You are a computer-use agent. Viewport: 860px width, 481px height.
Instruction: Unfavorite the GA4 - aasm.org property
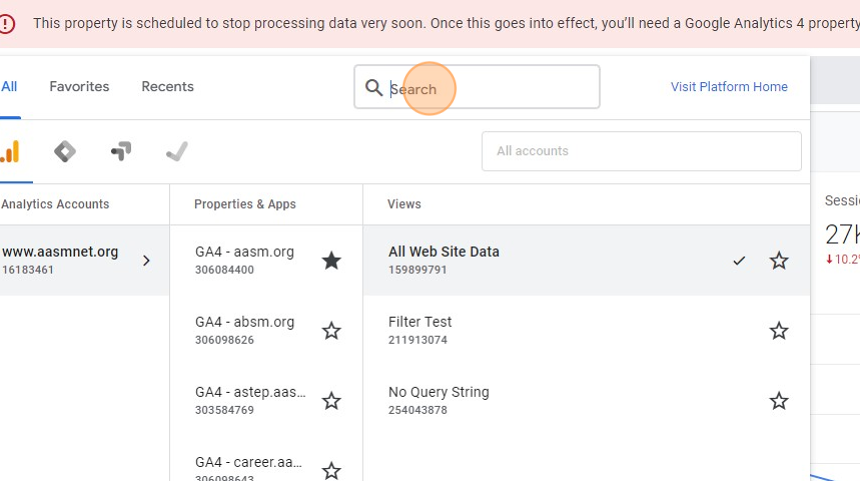click(x=331, y=261)
